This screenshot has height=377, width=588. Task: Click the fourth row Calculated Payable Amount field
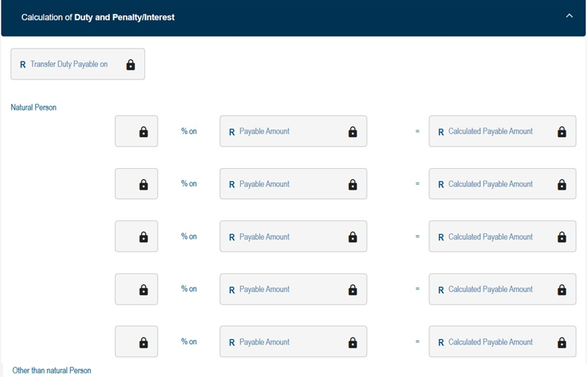click(x=491, y=289)
